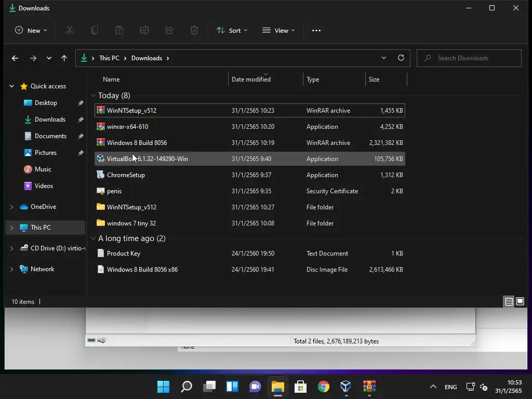Click in the Search Downloads field

[469, 58]
